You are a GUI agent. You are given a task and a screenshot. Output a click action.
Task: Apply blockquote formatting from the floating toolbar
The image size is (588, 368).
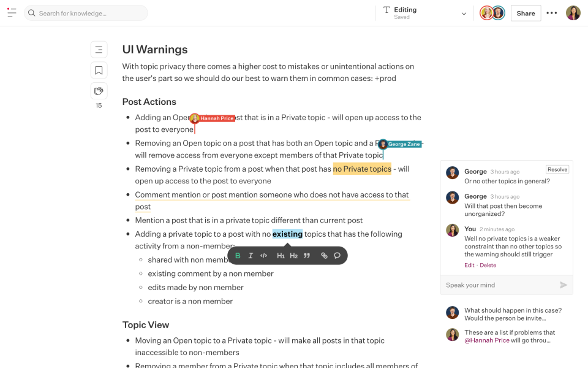pos(307,255)
